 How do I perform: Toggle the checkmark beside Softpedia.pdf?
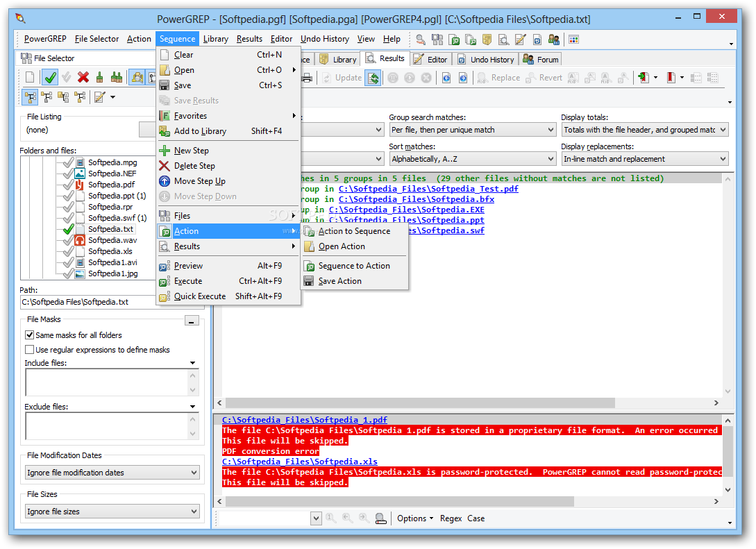(x=68, y=185)
